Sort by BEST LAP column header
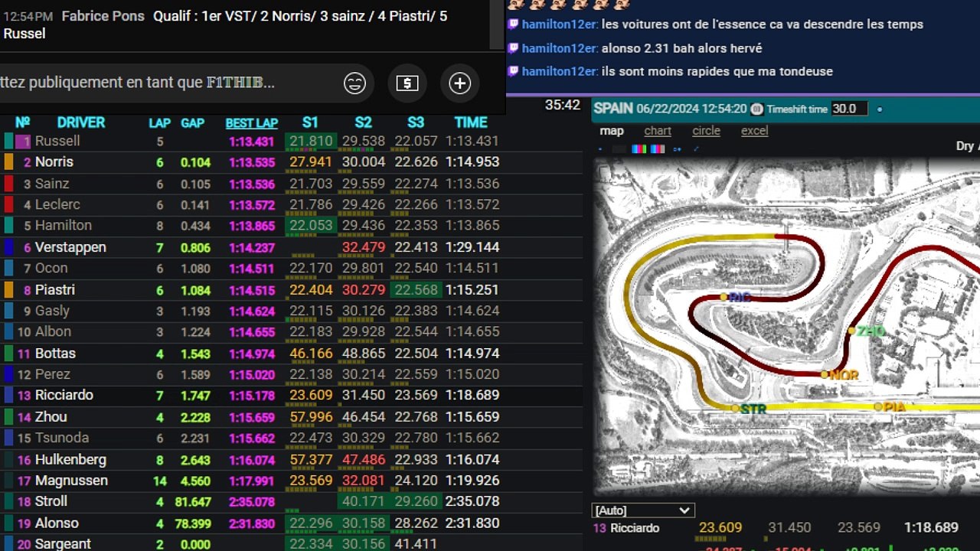This screenshot has height=551, width=980. pyautogui.click(x=251, y=122)
